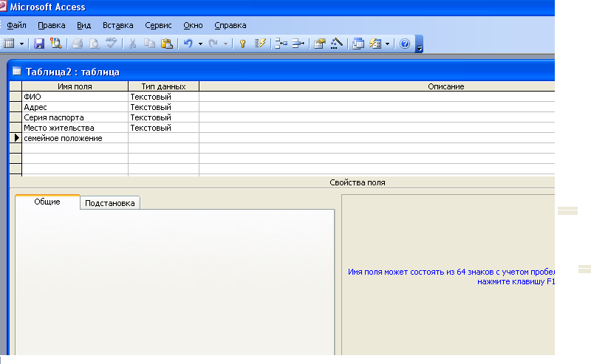Open Print Preview icon
Image resolution: width=591 pixels, height=364 pixels.
tap(95, 44)
